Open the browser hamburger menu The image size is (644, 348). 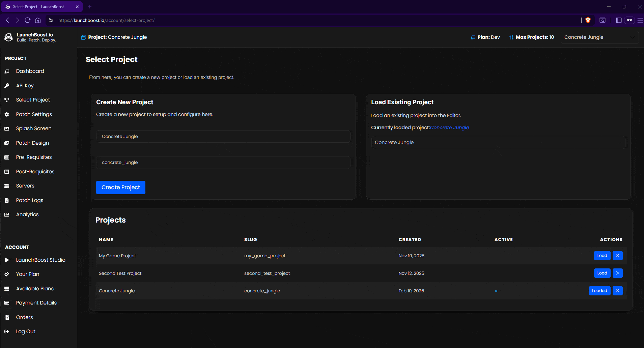click(640, 20)
